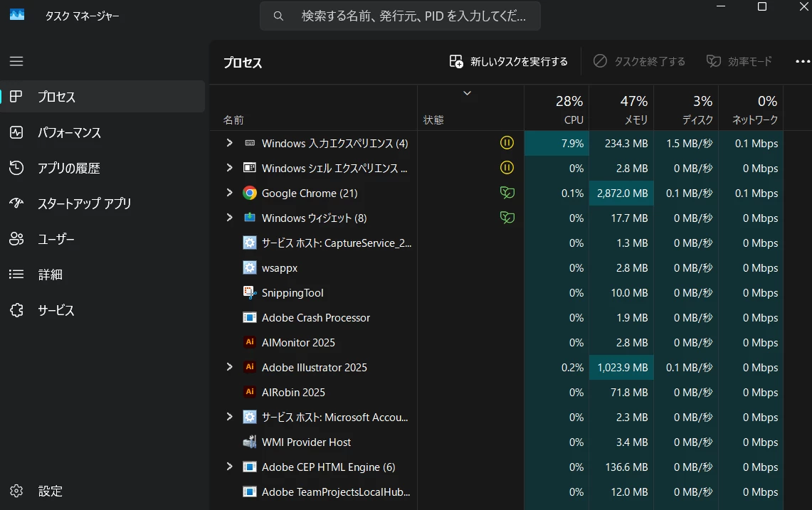812x510 pixels.
Task: Open the プロセス tab in sidebar
Action: (103, 96)
